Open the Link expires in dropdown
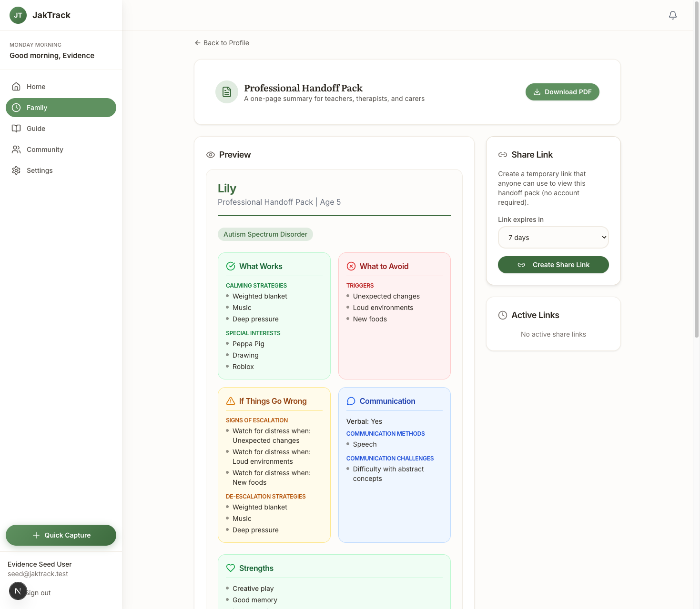 point(553,238)
